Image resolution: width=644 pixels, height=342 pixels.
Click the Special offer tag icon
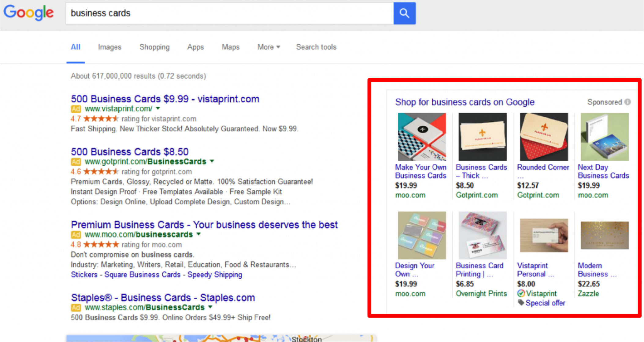coord(521,303)
